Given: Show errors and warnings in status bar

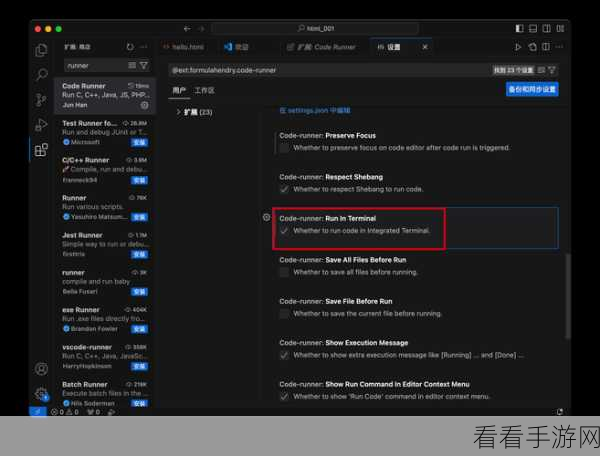Looking at the screenshot, I should pyautogui.click(x=65, y=412).
